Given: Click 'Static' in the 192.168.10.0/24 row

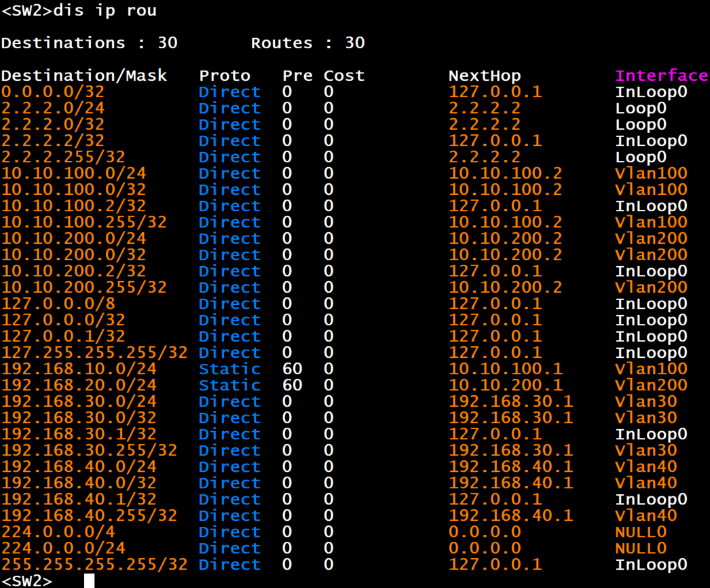Looking at the screenshot, I should (229, 369).
